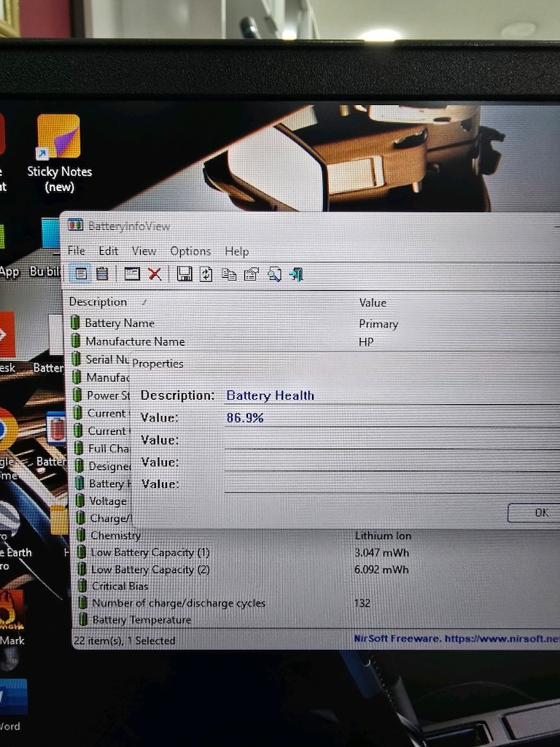
Task: Click the Primary value cell
Action: pos(378,324)
